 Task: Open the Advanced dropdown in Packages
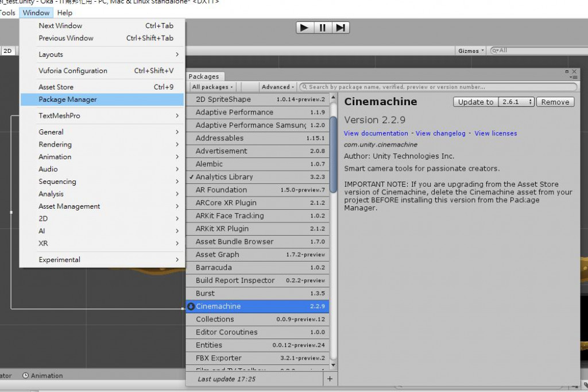click(277, 87)
